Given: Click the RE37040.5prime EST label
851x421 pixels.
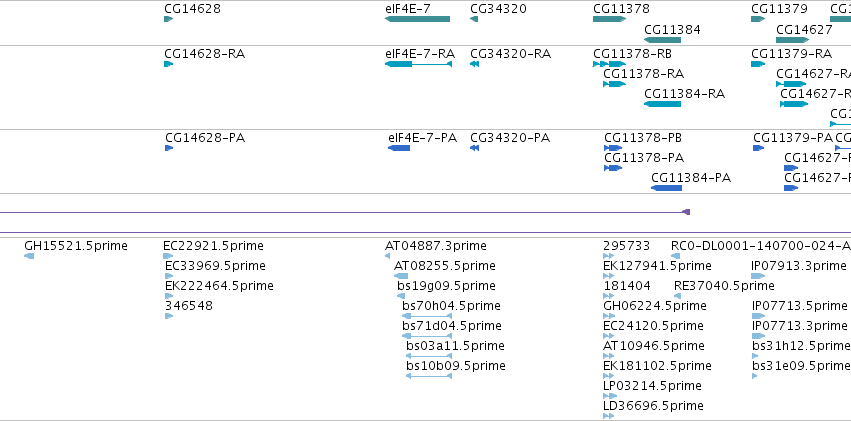Looking at the screenshot, I should 724,285.
